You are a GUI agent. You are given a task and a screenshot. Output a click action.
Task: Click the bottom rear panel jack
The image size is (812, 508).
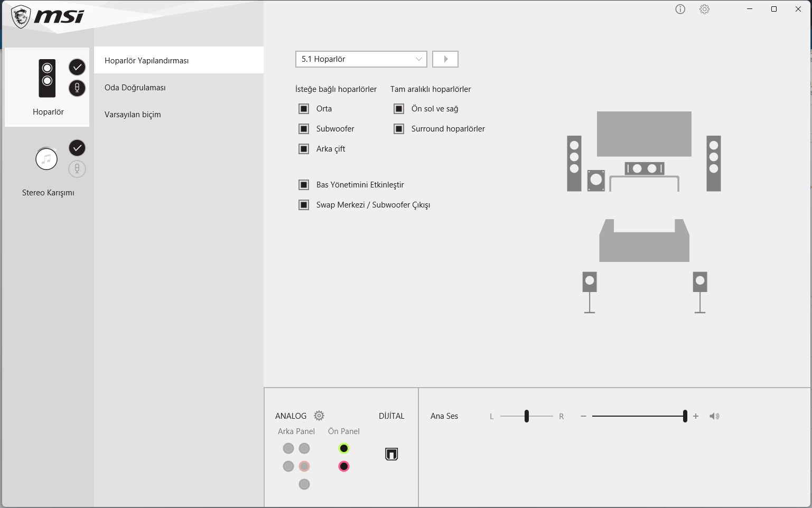point(304,484)
